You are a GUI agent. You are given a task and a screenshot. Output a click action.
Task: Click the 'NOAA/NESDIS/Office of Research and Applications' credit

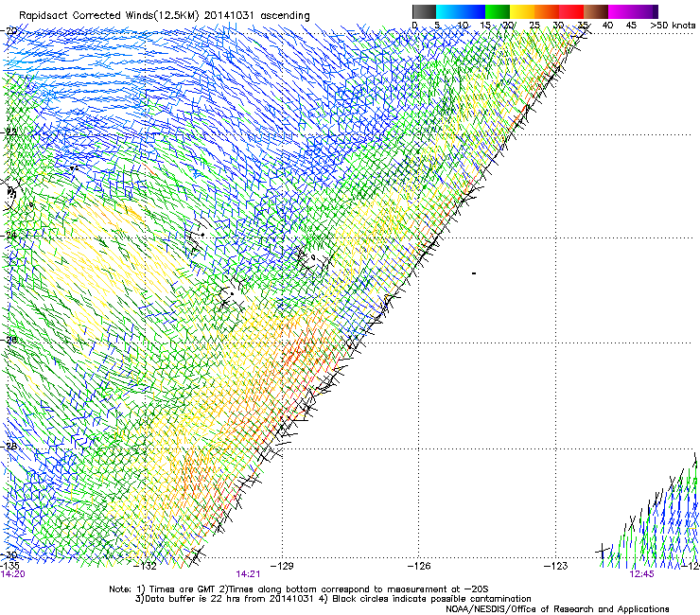click(x=557, y=609)
